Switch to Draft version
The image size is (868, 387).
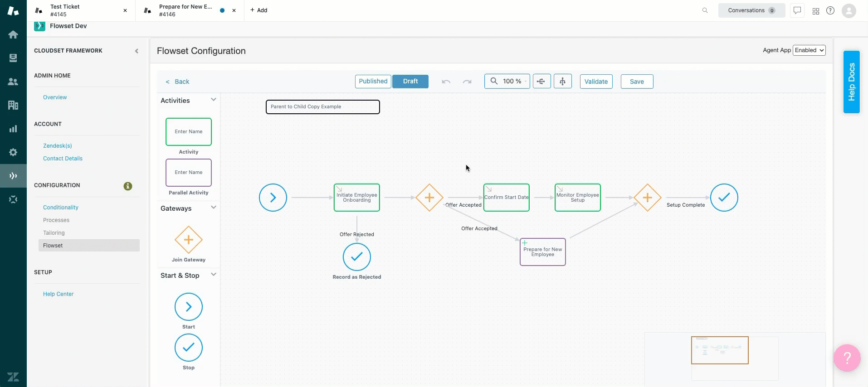[x=410, y=82]
